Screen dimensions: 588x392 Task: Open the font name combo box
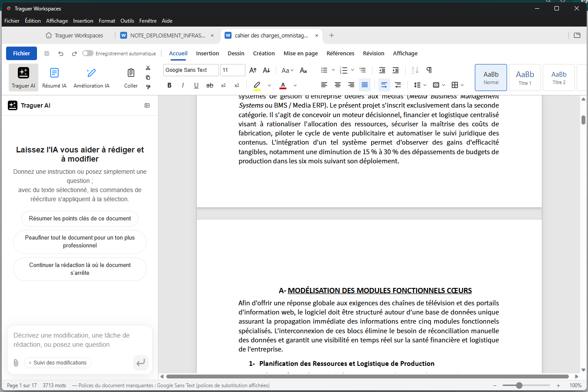point(191,70)
